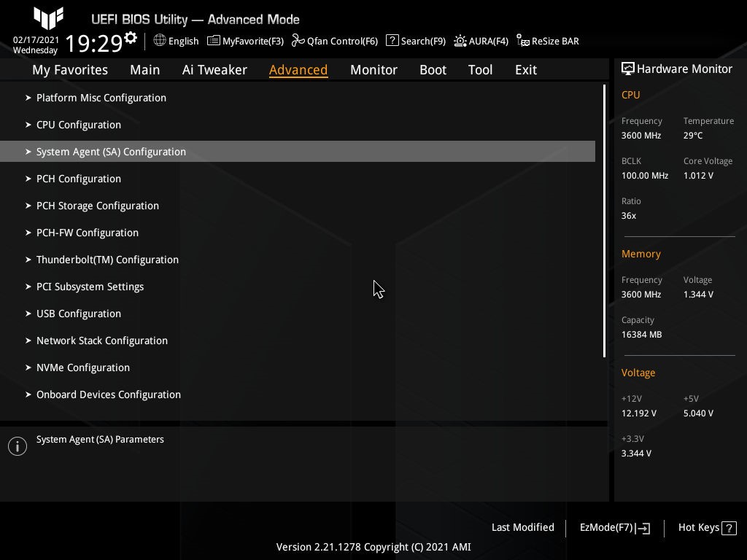Expand arrow beside USB Configuration

28,314
